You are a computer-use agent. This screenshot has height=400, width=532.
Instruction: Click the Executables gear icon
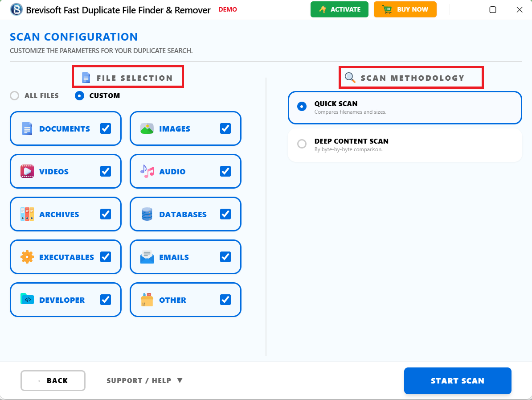[x=27, y=257]
